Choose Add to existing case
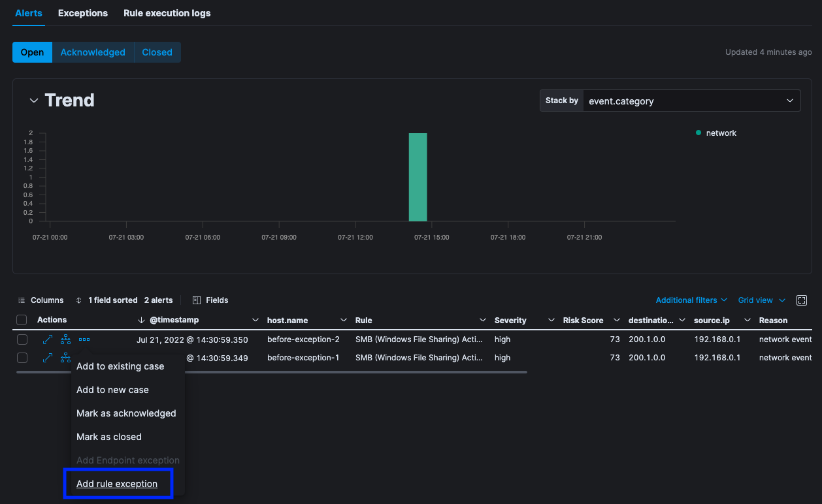Viewport: 822px width, 504px height. click(x=120, y=366)
